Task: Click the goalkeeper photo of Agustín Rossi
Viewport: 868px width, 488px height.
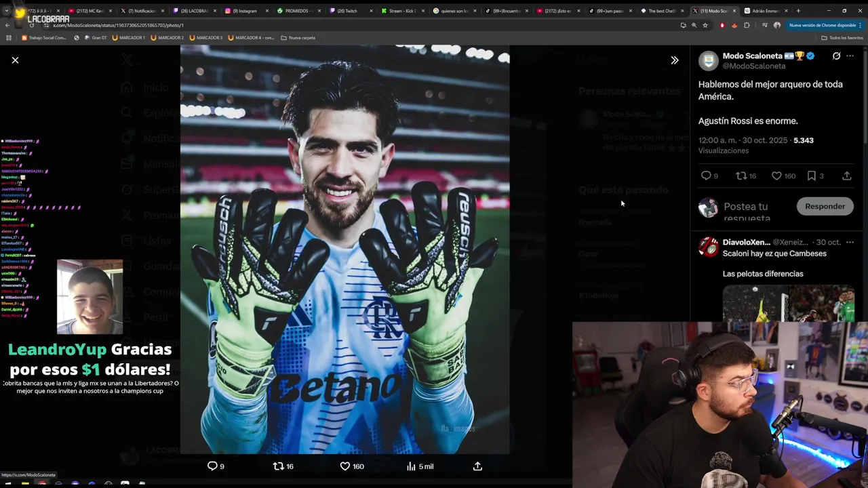Action: click(x=344, y=249)
